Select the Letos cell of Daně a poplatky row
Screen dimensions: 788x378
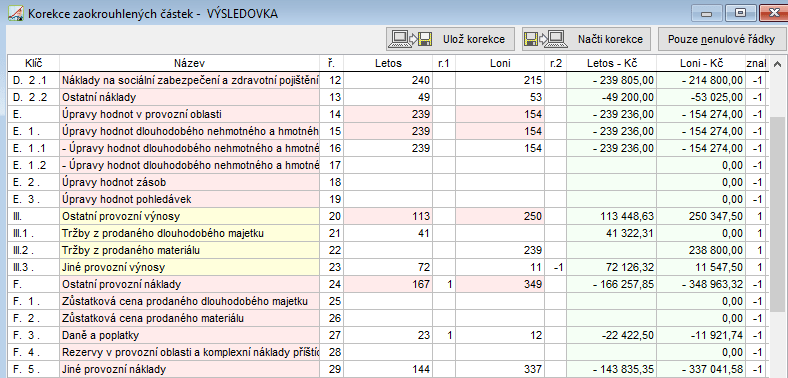pos(388,335)
